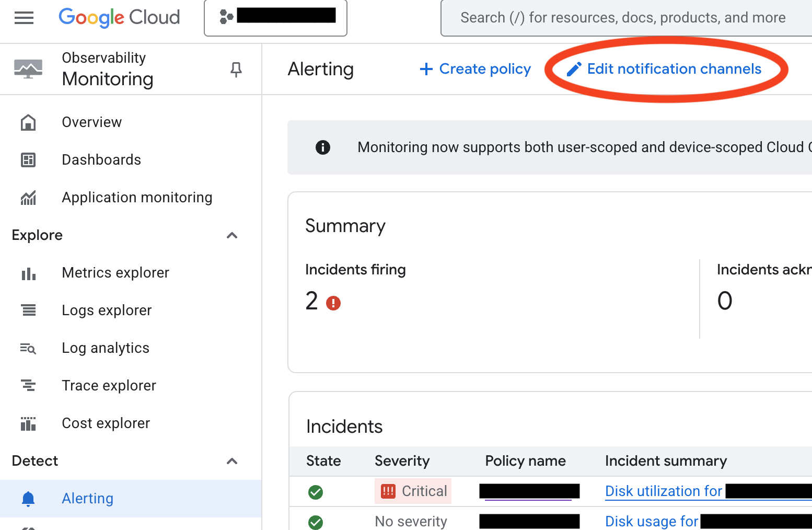812x530 pixels.
Task: Click the Critical severity badge
Action: [x=413, y=491]
